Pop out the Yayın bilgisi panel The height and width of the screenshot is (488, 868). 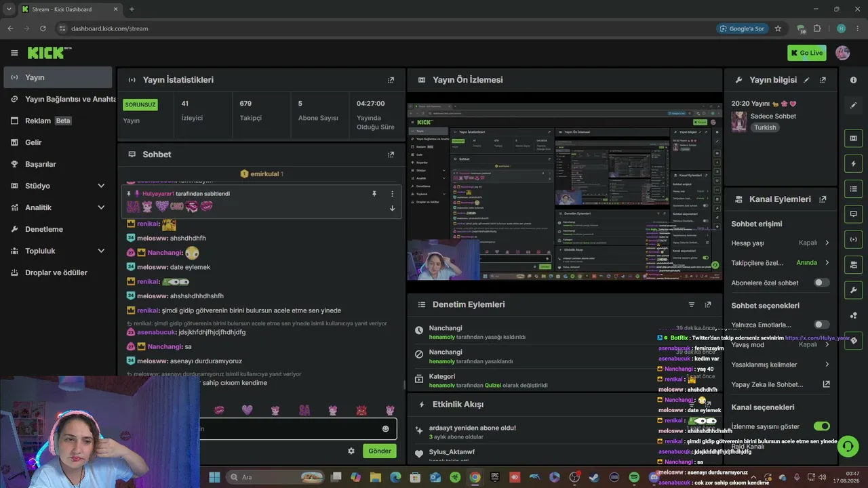(x=823, y=80)
